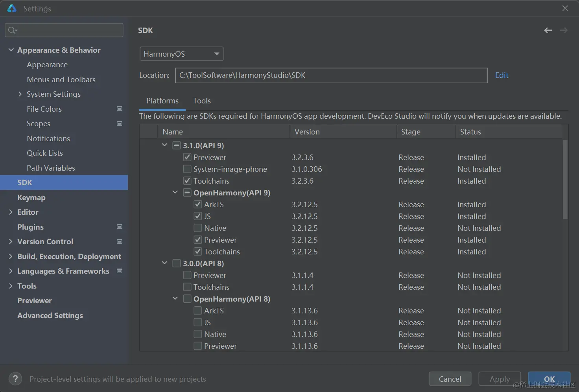The height and width of the screenshot is (392, 579).
Task: Click the project-level icon beside Scopes
Action: click(120, 123)
